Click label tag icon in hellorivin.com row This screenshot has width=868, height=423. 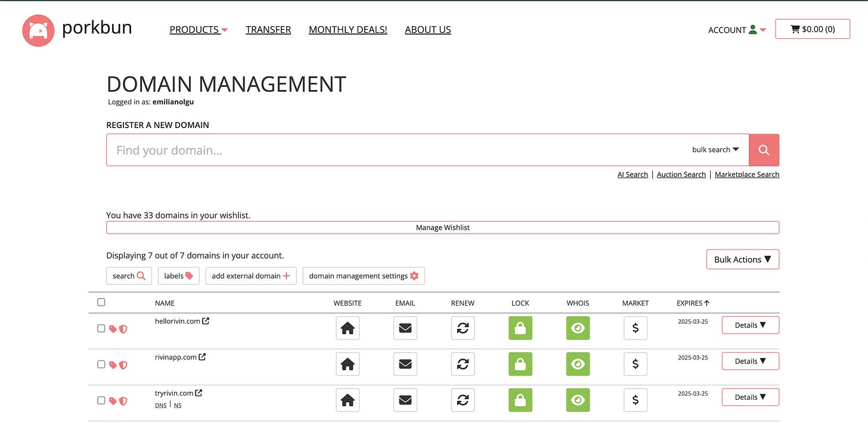113,329
